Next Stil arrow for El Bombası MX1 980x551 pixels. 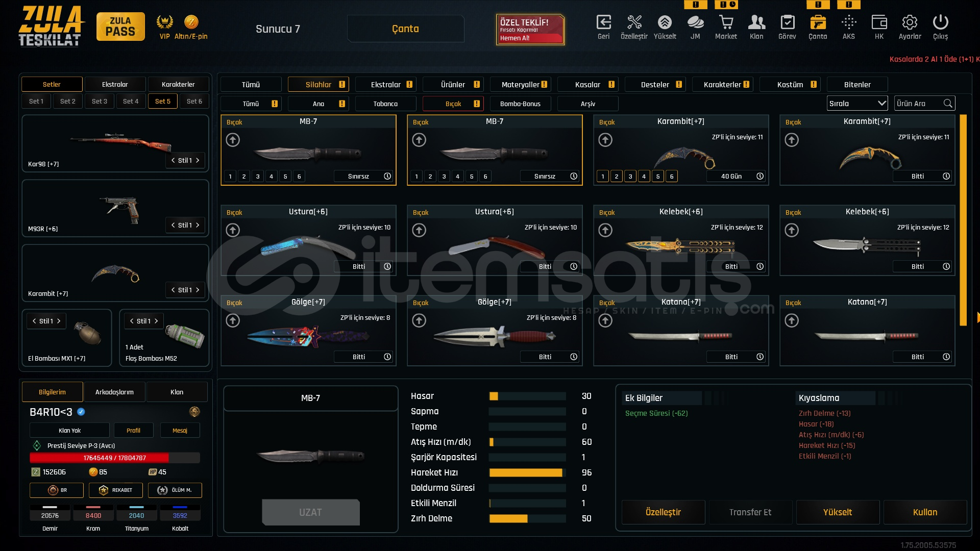59,321
